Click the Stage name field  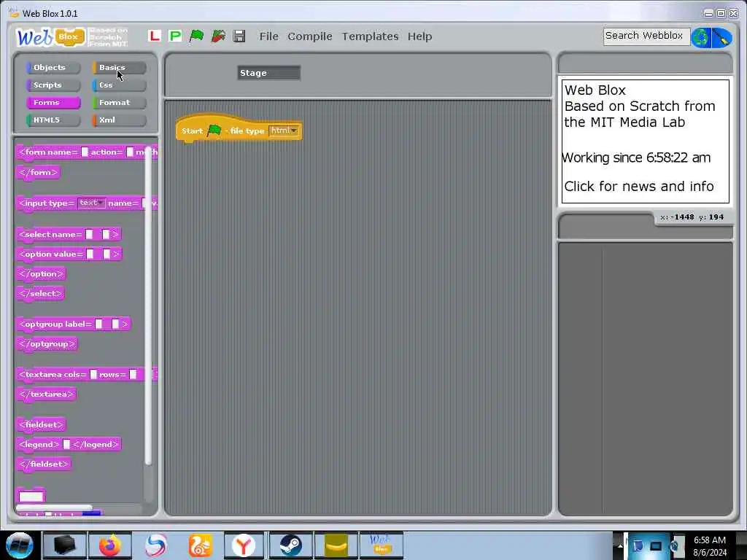268,73
